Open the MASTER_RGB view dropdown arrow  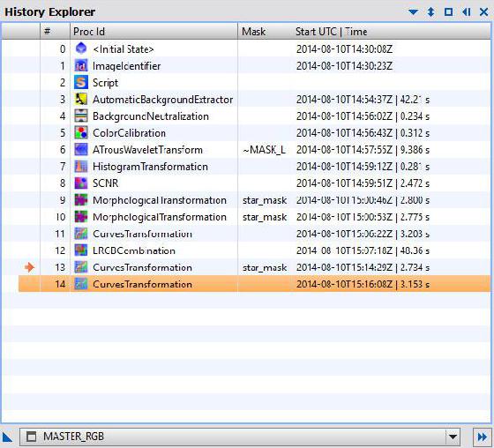click(453, 437)
